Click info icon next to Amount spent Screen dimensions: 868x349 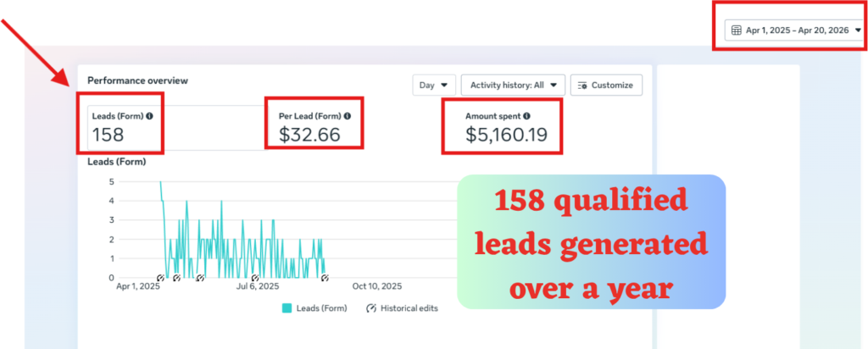coord(526,116)
